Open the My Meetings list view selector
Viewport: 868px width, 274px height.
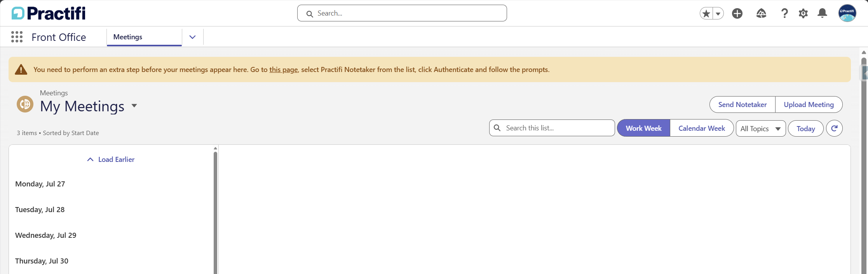[x=134, y=106]
